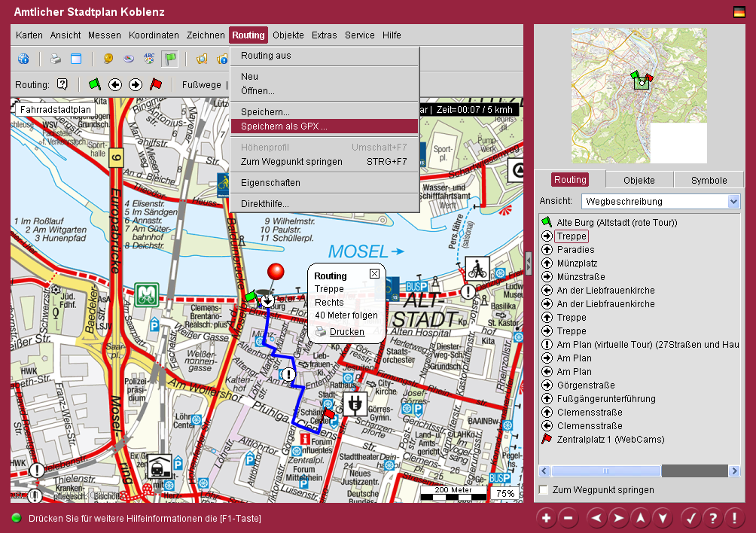Enable 'Zum Wegpunkt springen' checkbox
The image size is (756, 533).
[544, 490]
